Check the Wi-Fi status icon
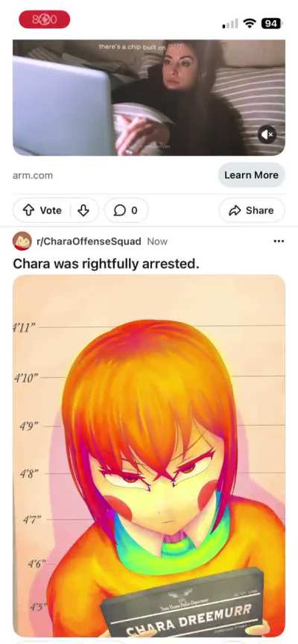Viewport: 298px width, 644px height. [x=249, y=23]
